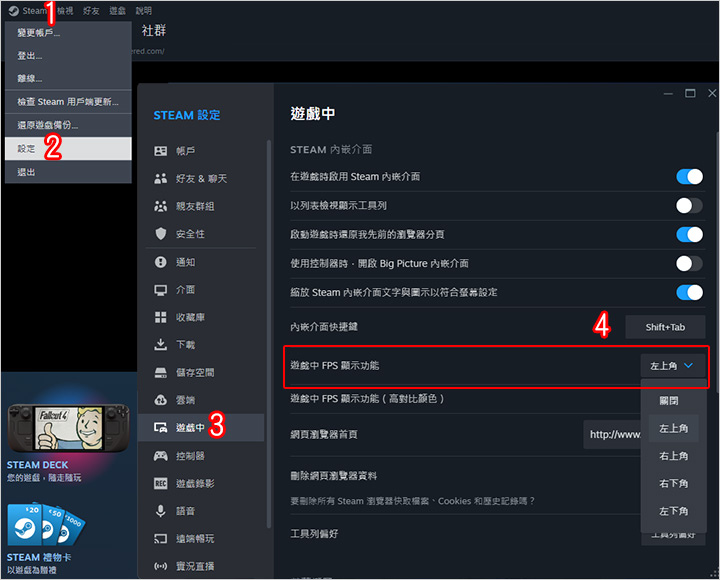Choose 左上角 option in dropdown list
This screenshot has height=580, width=720.
point(674,428)
